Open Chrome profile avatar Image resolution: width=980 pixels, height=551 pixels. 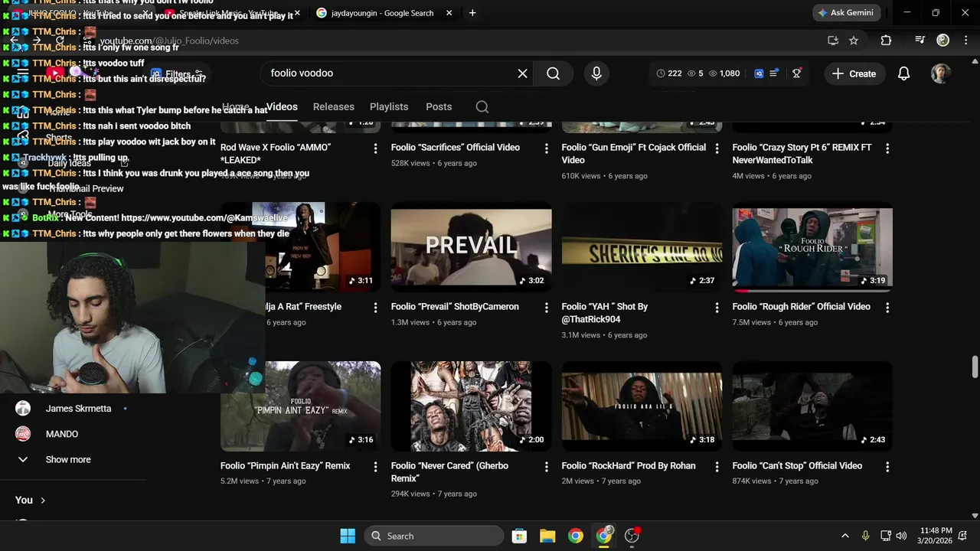point(943,40)
